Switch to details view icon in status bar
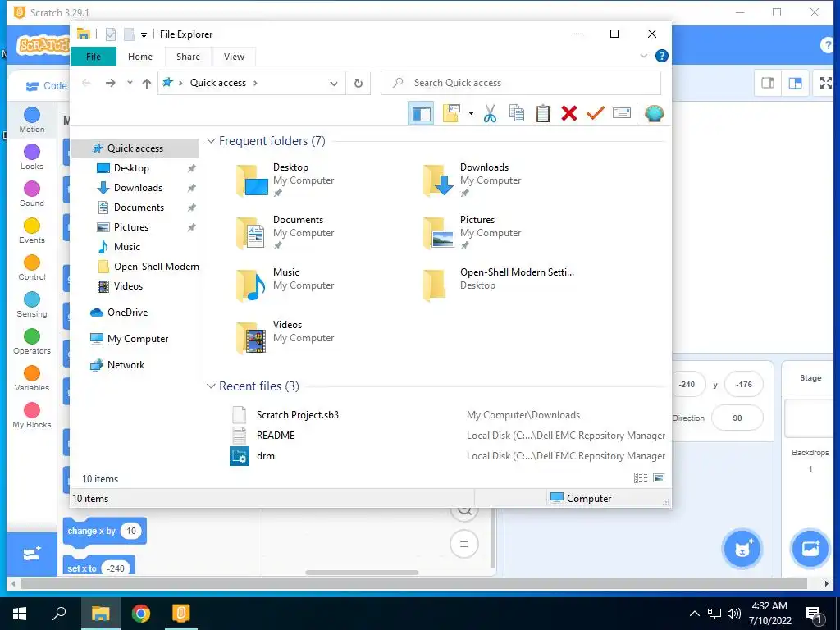 (641, 478)
